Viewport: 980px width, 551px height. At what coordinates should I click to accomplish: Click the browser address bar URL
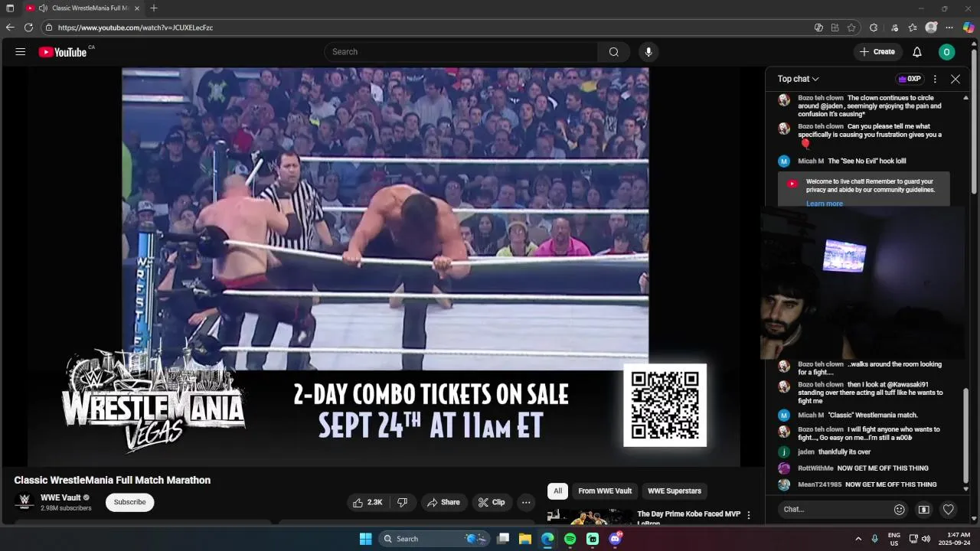(136, 28)
